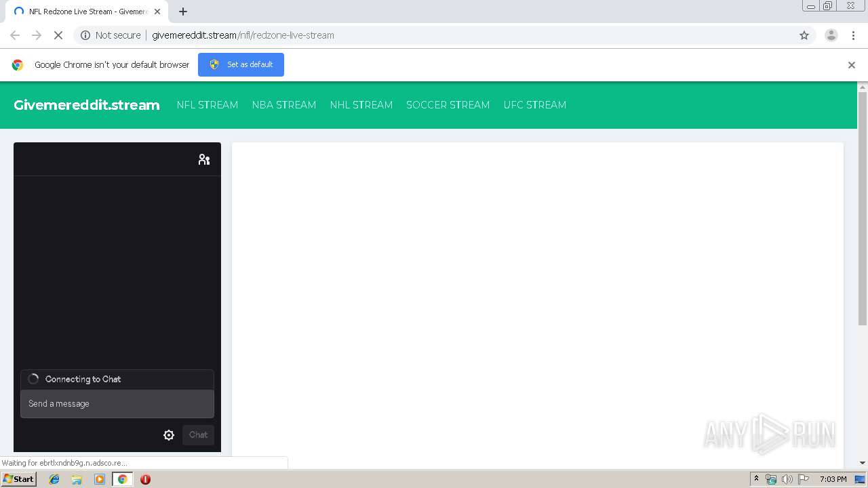
Task: Launch the media player taskbar icon
Action: 100,479
